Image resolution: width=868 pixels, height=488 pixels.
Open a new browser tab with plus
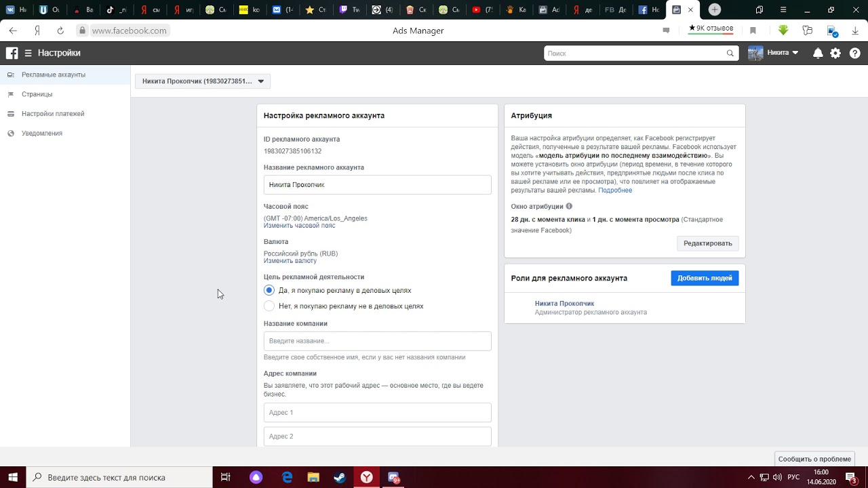(715, 9)
